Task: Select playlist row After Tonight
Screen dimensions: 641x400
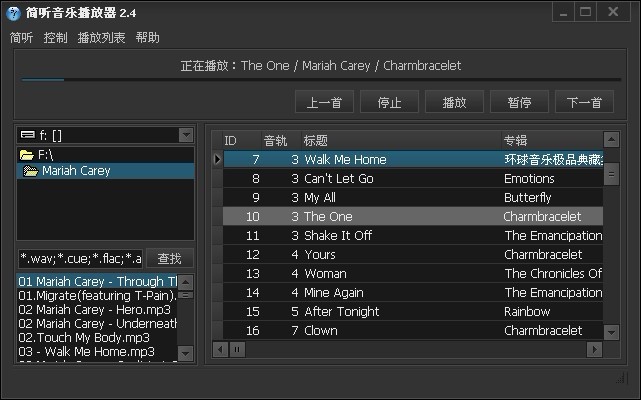Action: point(413,312)
